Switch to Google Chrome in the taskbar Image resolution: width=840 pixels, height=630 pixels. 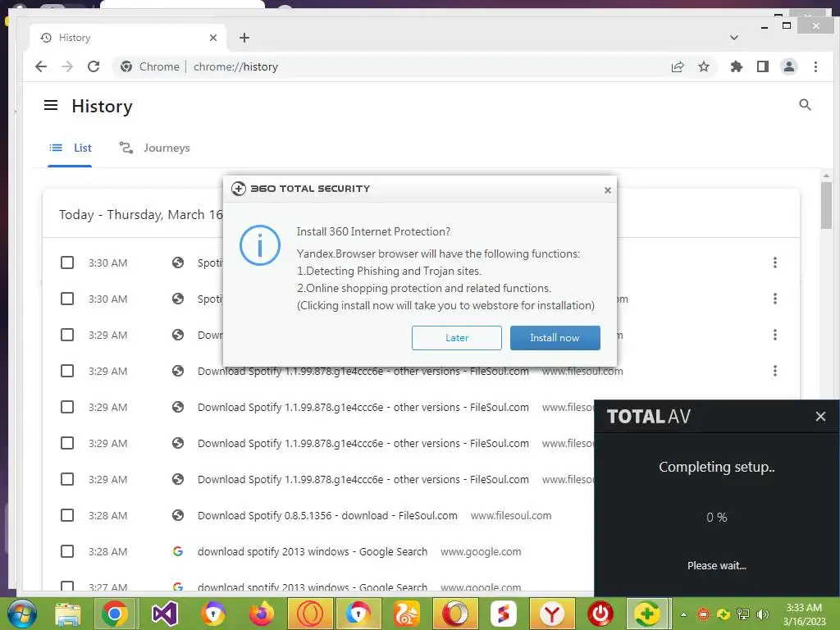pyautogui.click(x=114, y=614)
